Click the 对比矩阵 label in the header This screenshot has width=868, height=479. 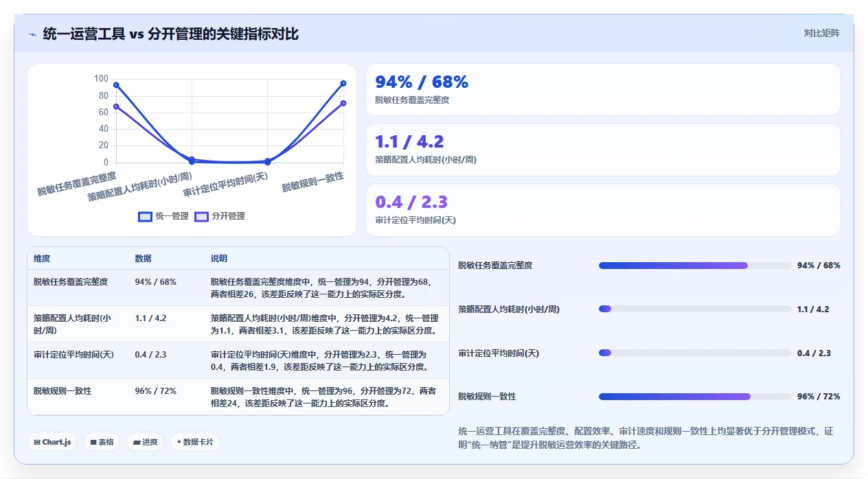click(x=821, y=33)
